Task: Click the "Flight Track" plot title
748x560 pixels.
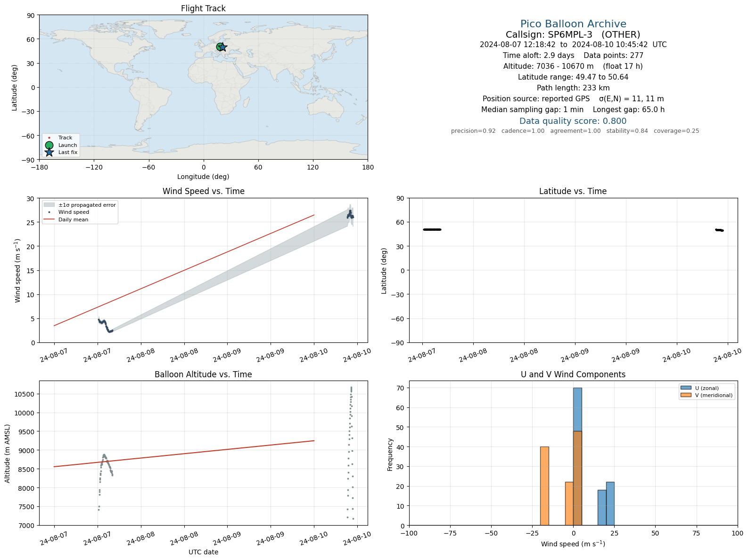Action: click(x=203, y=8)
